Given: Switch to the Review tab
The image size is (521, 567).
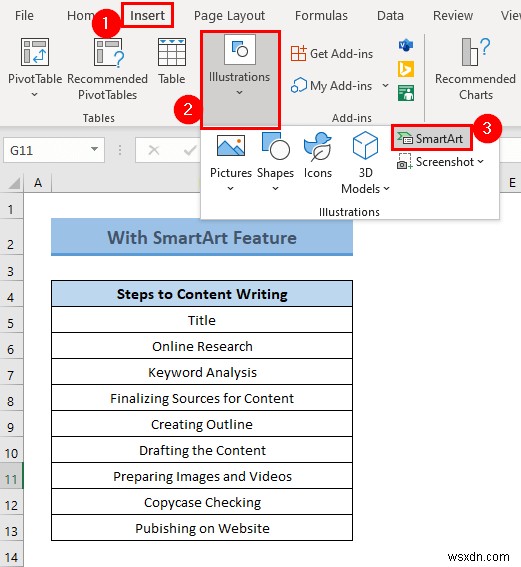Looking at the screenshot, I should (453, 16).
